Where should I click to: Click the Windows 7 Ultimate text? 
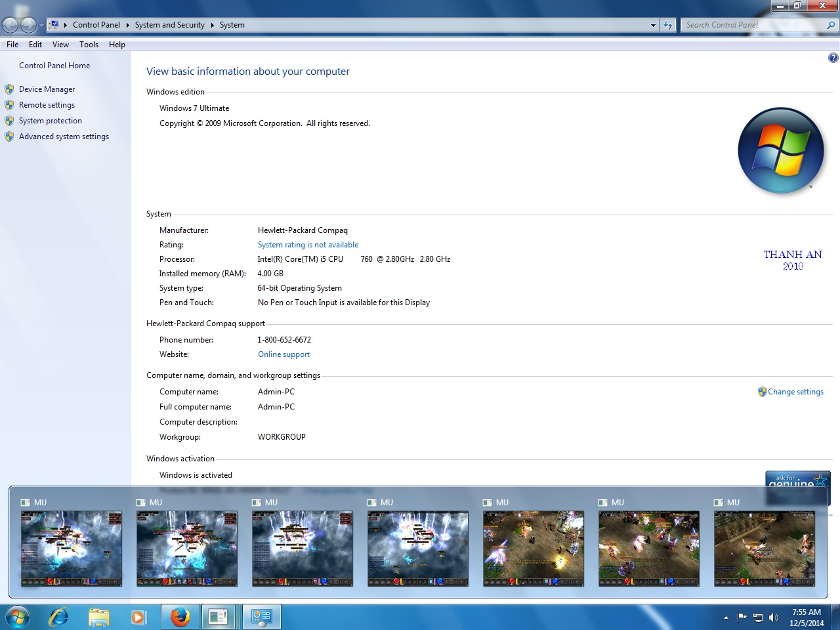pyautogui.click(x=194, y=108)
